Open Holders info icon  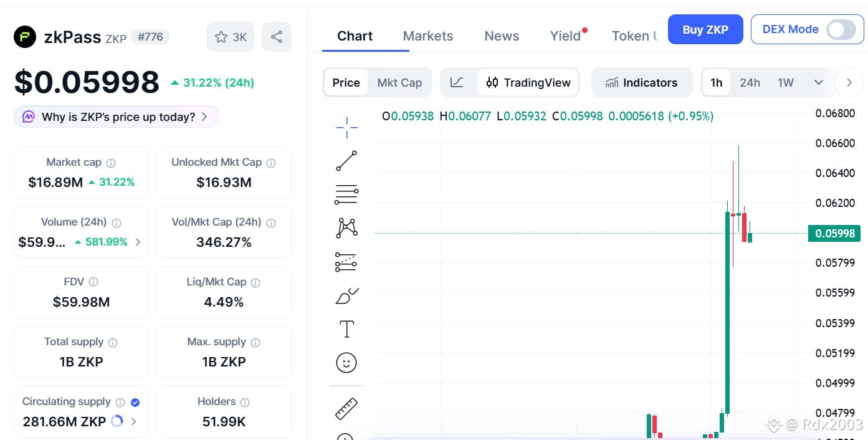coord(245,403)
